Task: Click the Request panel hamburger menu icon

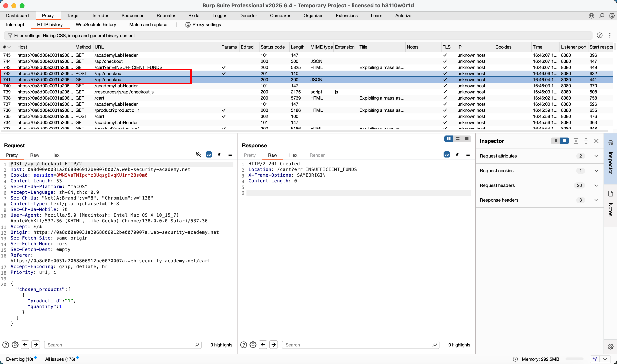Action: pos(230,154)
